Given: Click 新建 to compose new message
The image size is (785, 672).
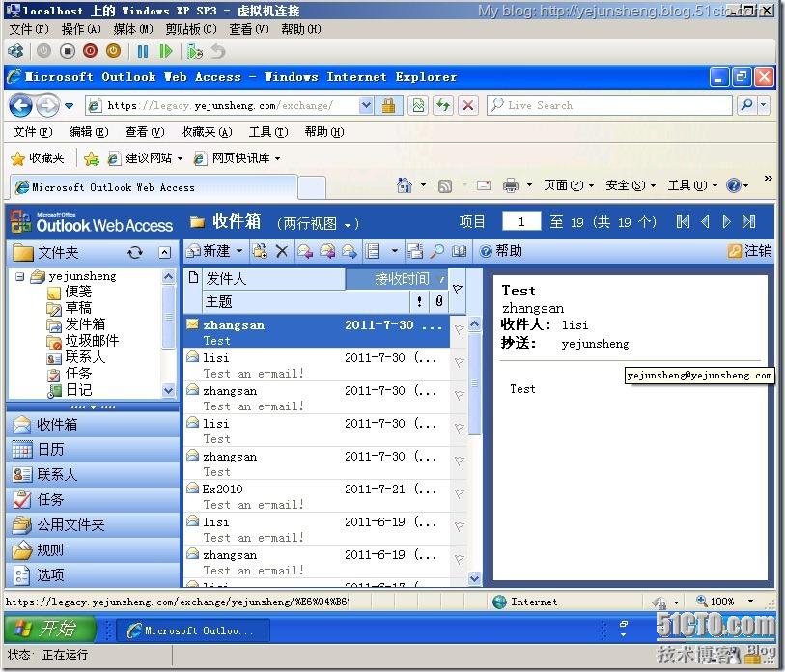Looking at the screenshot, I should (x=209, y=251).
